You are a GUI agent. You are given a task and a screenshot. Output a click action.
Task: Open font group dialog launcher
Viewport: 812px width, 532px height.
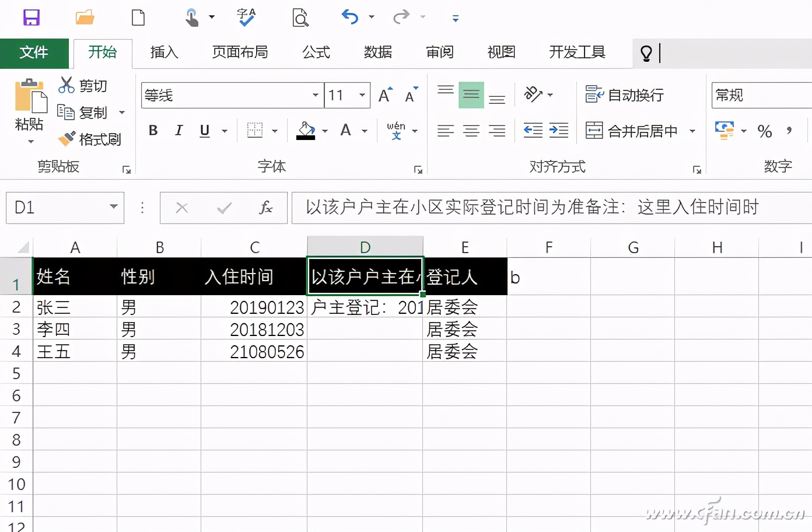tap(418, 170)
